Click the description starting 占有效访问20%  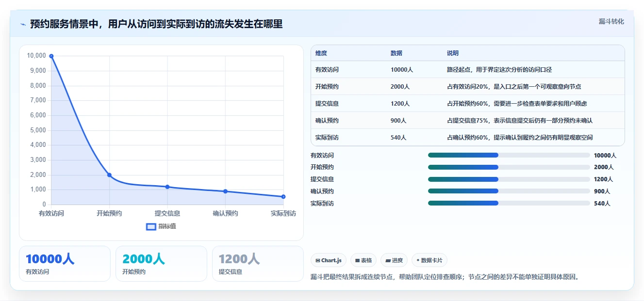point(514,87)
